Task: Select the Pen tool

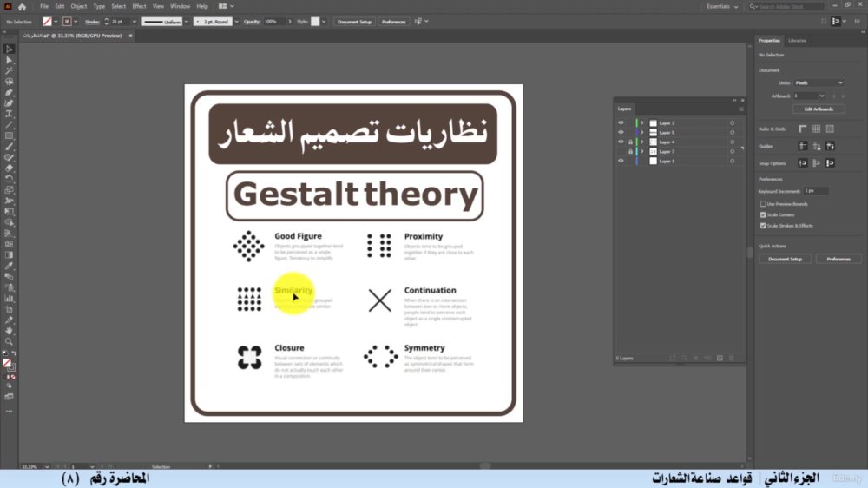Action: (x=9, y=93)
